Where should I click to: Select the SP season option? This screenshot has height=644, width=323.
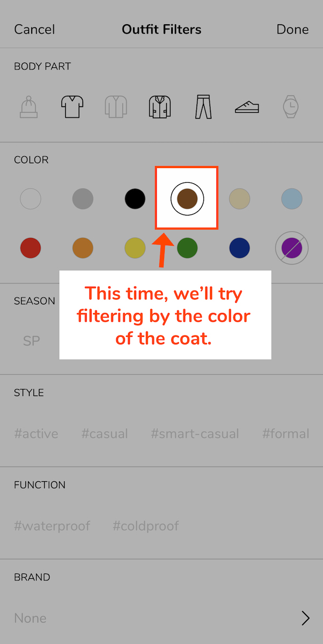click(x=31, y=341)
